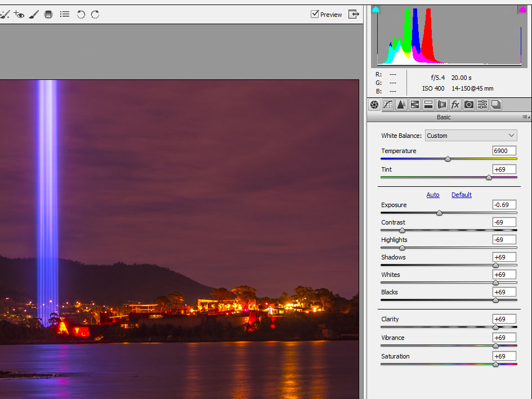Rotate image clockwise
The height and width of the screenshot is (399, 532).
click(95, 15)
